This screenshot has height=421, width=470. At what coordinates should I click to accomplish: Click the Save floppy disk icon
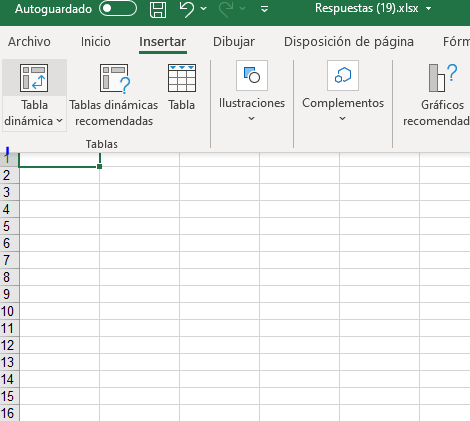tap(158, 9)
